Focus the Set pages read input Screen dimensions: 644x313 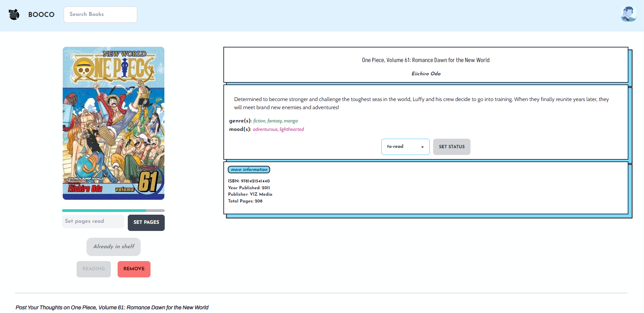(x=93, y=221)
